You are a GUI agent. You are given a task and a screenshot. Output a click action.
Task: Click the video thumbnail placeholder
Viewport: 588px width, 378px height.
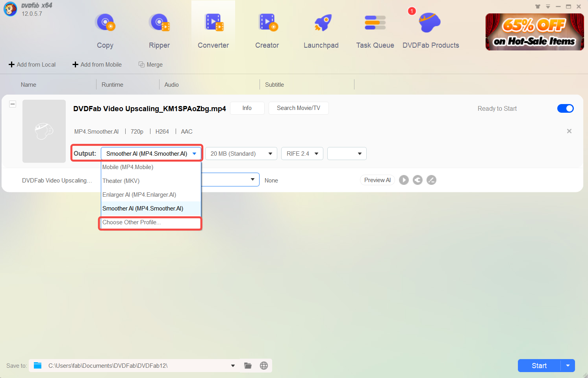click(44, 131)
